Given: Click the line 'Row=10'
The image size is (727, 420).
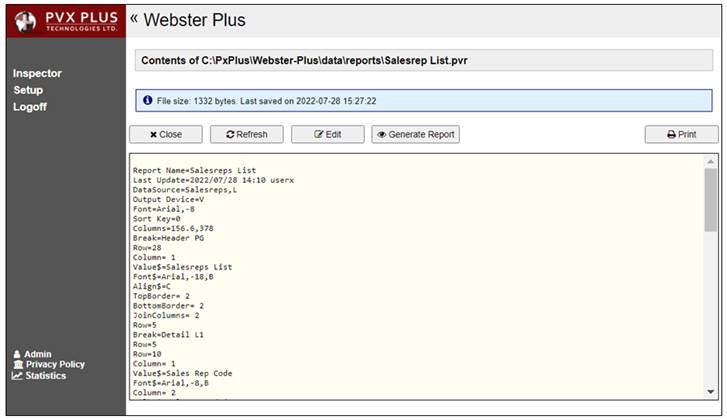Looking at the screenshot, I should [147, 354].
